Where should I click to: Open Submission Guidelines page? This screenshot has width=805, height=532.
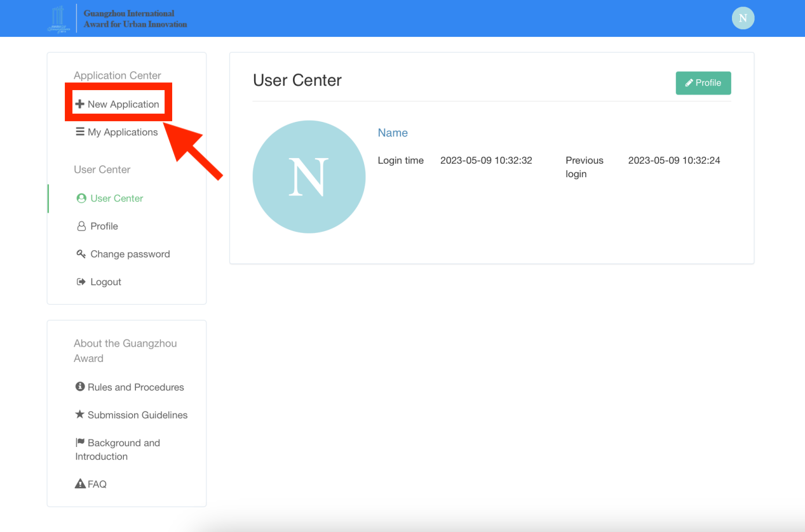tap(137, 415)
